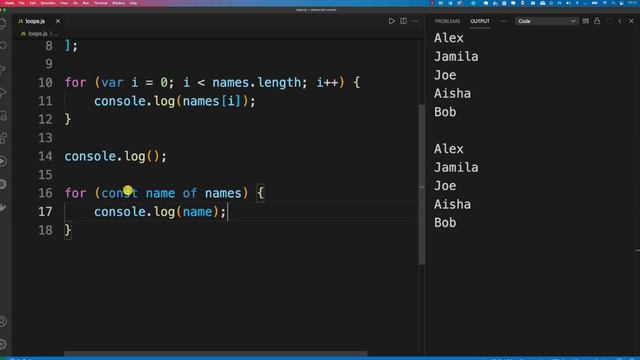This screenshot has height=360, width=640.
Task: Switch to the OUTPUT panel tab
Action: [x=480, y=21]
